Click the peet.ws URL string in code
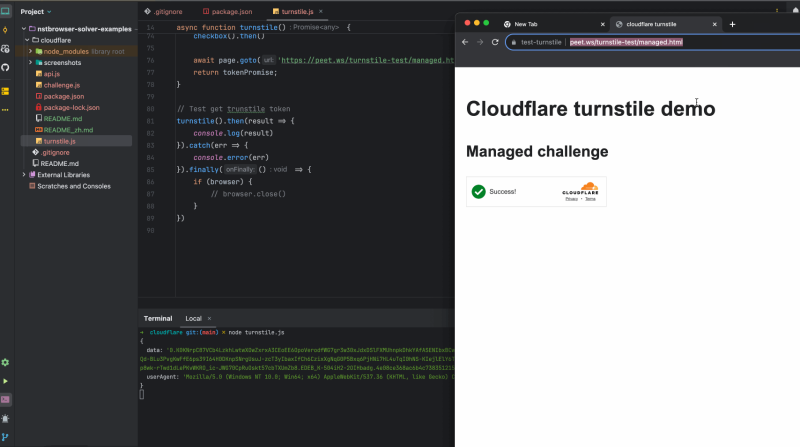The width and height of the screenshot is (800, 447). [366, 60]
